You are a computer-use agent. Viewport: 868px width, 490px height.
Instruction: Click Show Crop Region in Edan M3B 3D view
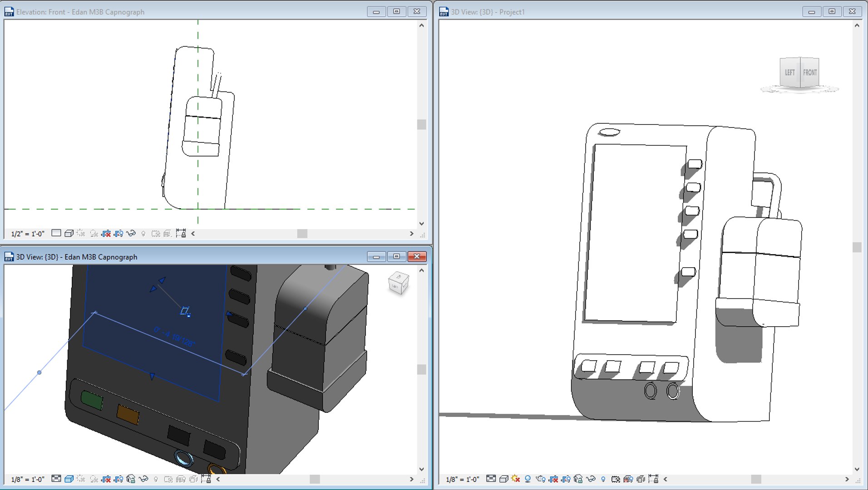(x=118, y=479)
